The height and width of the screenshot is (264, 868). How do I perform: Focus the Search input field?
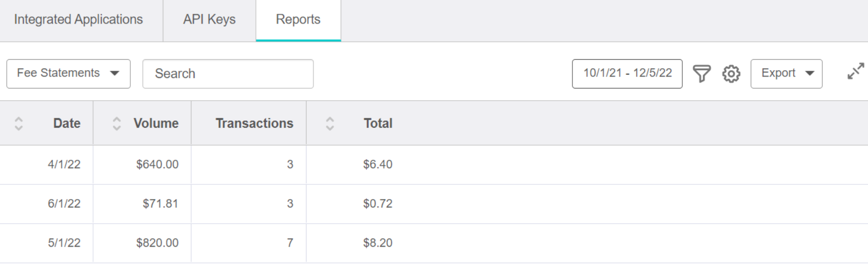[x=228, y=74]
